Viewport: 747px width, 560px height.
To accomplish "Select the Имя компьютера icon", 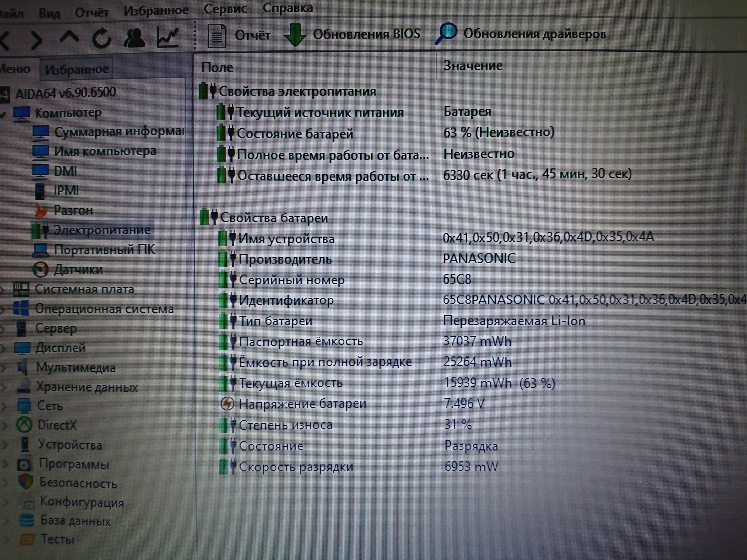I will point(41,151).
